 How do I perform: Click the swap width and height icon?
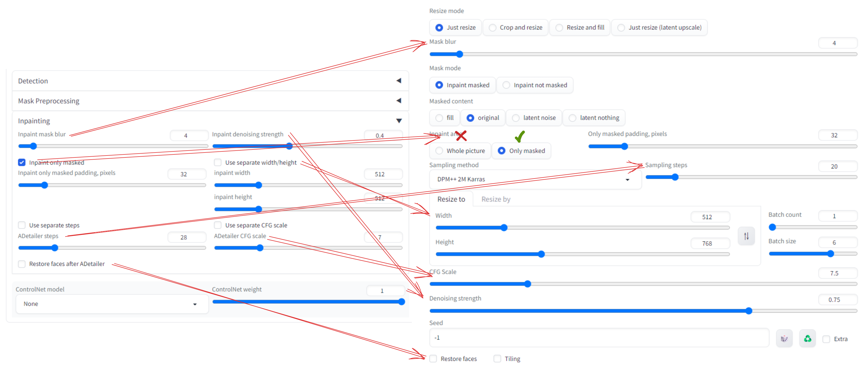coord(746,236)
